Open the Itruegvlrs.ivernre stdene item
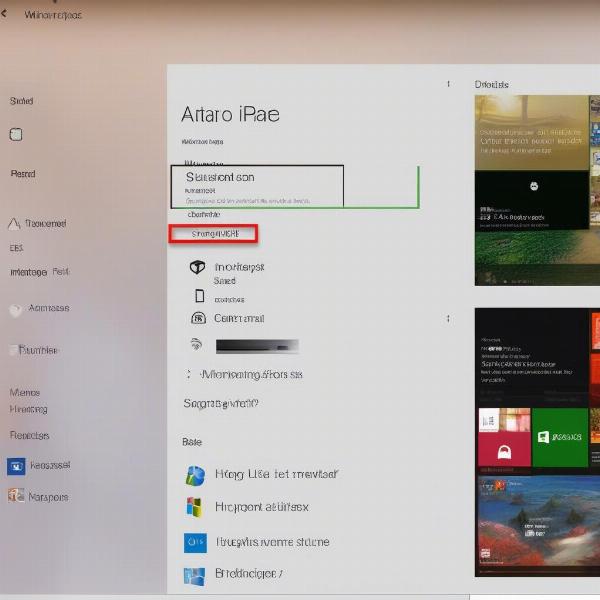The image size is (600, 600). click(x=272, y=542)
